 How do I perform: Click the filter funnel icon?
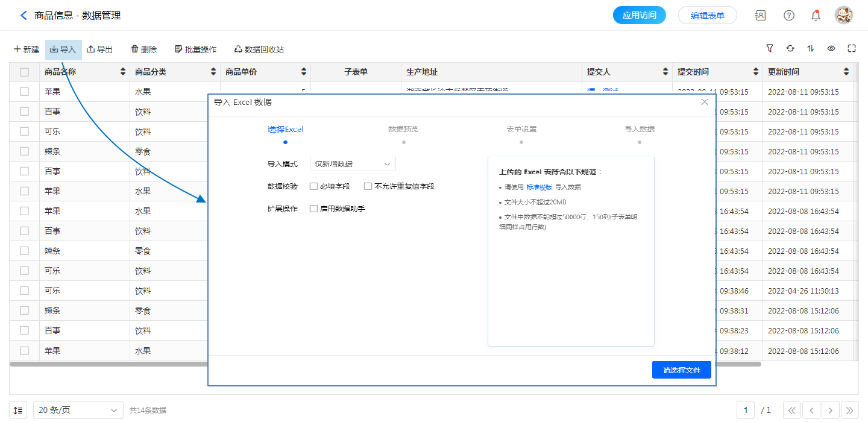(770, 49)
